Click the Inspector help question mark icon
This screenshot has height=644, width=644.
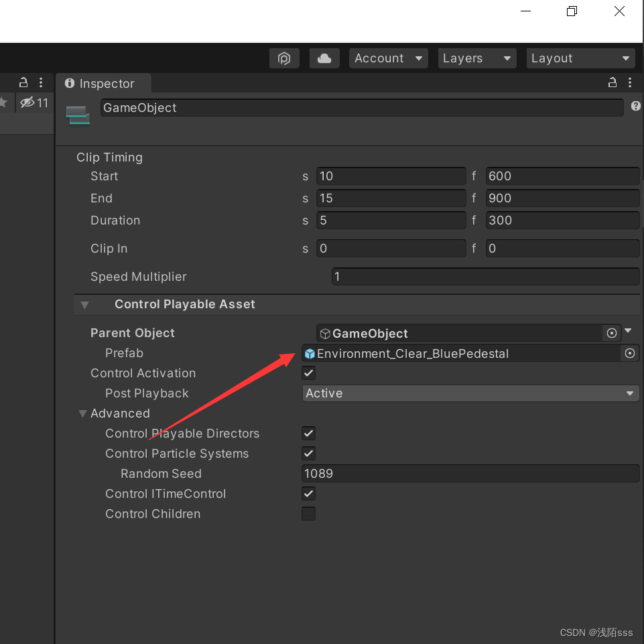(x=635, y=106)
